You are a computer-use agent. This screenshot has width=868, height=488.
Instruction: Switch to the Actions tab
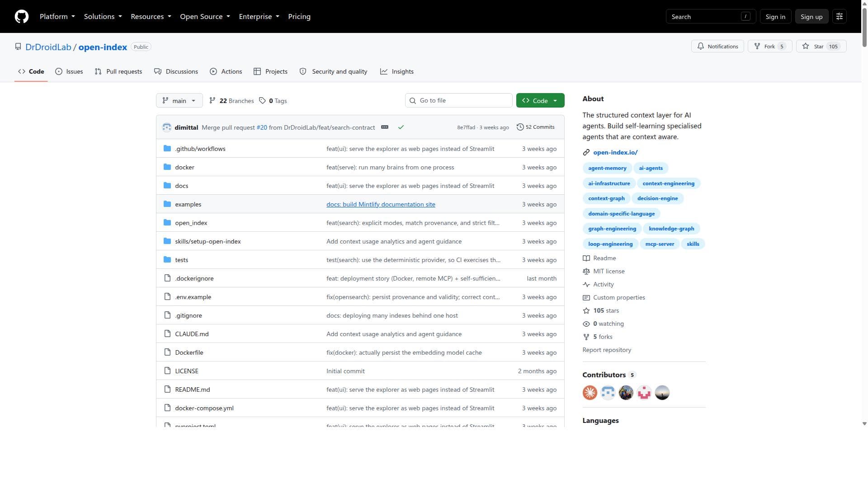click(226, 72)
